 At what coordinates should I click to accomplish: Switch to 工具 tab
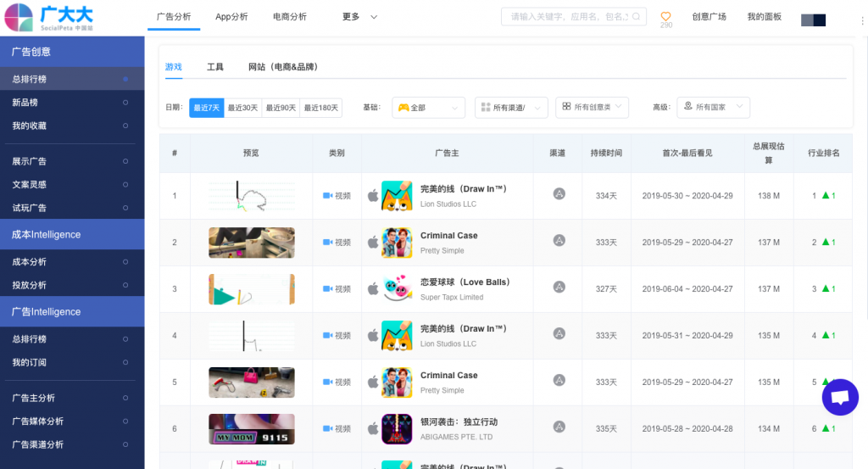(214, 67)
